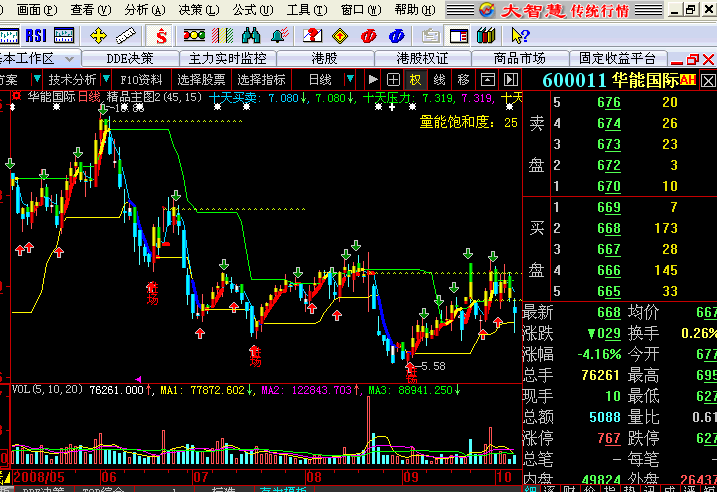
Task: Click the window-with-up-arrow icon in chart toolbar
Action: (x=487, y=80)
